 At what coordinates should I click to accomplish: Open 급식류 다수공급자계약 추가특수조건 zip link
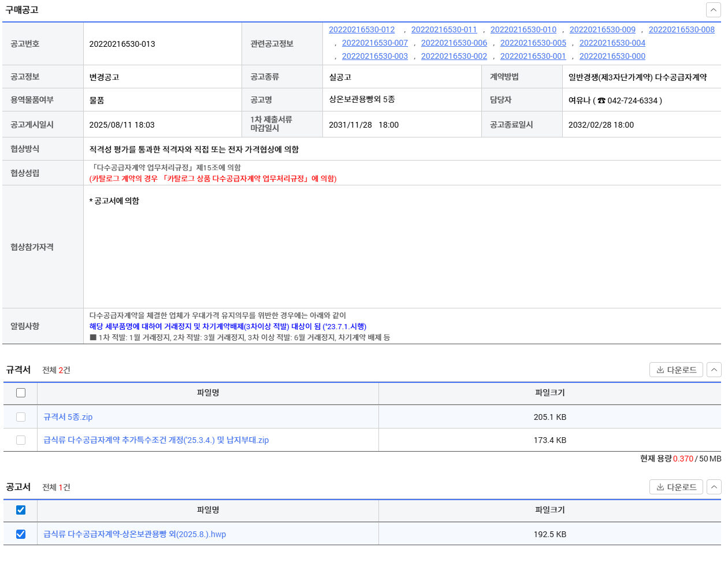point(156,440)
